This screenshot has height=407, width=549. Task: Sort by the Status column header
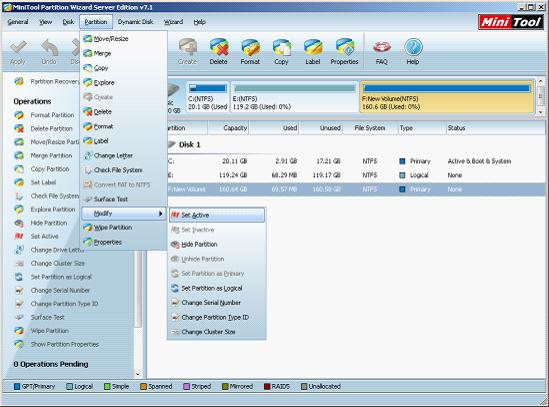(495, 128)
